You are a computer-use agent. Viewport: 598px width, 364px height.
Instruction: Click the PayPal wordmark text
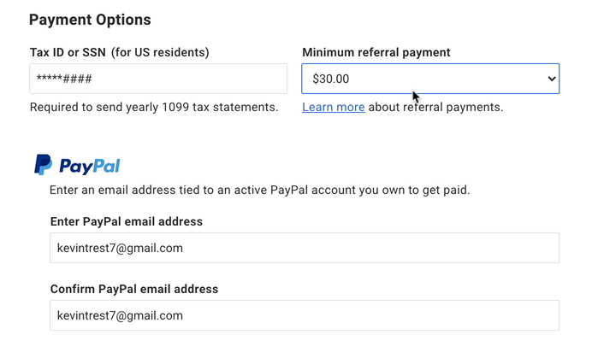pos(89,166)
